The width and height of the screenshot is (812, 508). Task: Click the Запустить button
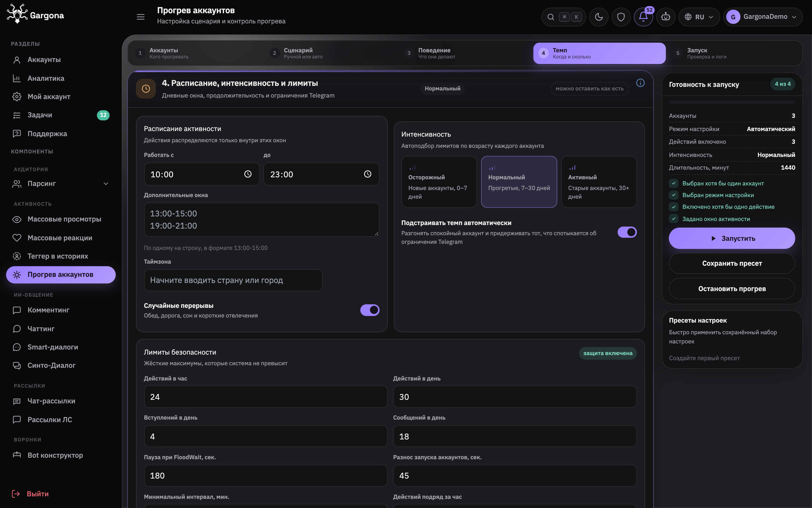[x=732, y=238]
